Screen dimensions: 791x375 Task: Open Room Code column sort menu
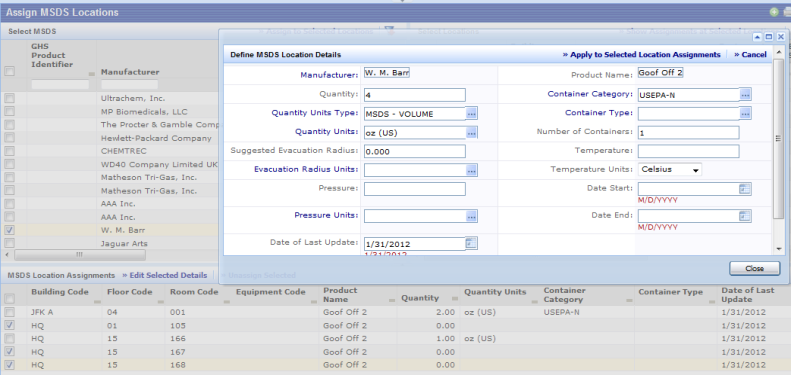click(x=227, y=301)
